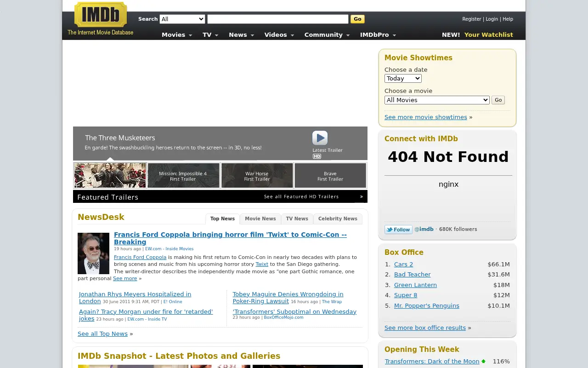This screenshot has height=368, width=588.
Task: Open the All Movies dropdown
Action: [437, 100]
